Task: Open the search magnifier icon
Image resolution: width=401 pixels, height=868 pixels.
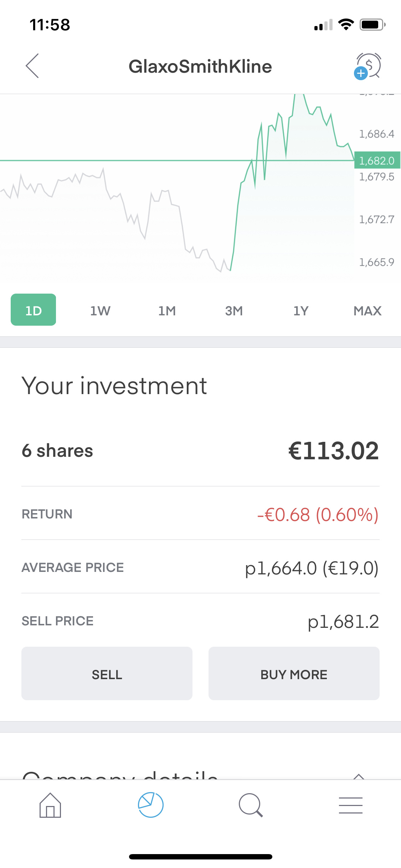Action: tap(251, 805)
